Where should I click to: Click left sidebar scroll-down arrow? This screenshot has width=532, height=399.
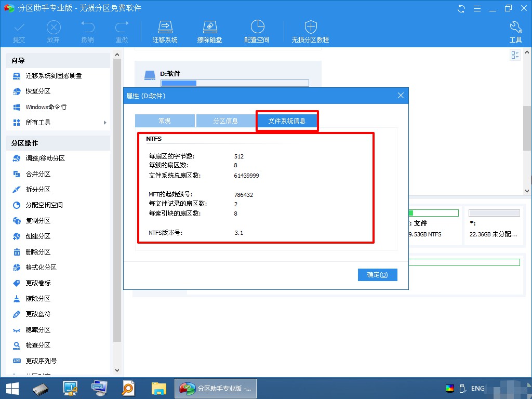[x=117, y=370]
